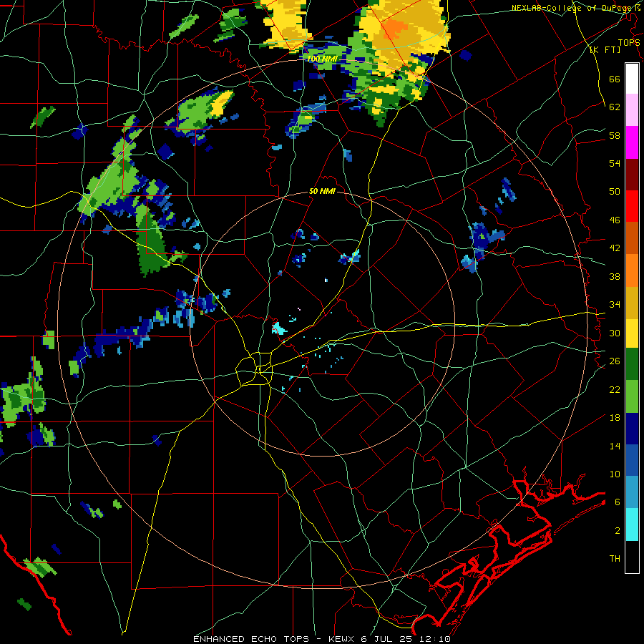The image size is (644, 644).
Task: Click the dark navy blue legend swatch
Action: [632, 429]
